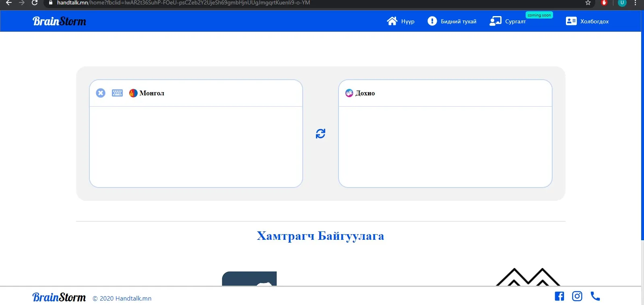This screenshot has height=305, width=644.
Task: View site security info via lock icon
Action: coord(50,3)
